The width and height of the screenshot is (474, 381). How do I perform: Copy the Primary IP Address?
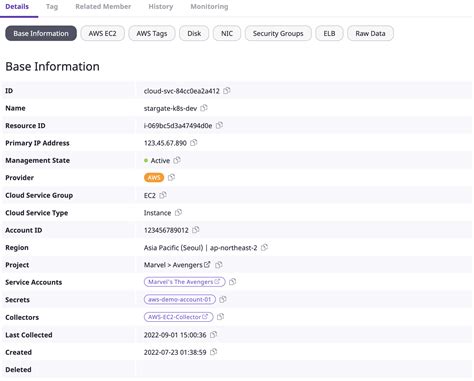point(193,143)
